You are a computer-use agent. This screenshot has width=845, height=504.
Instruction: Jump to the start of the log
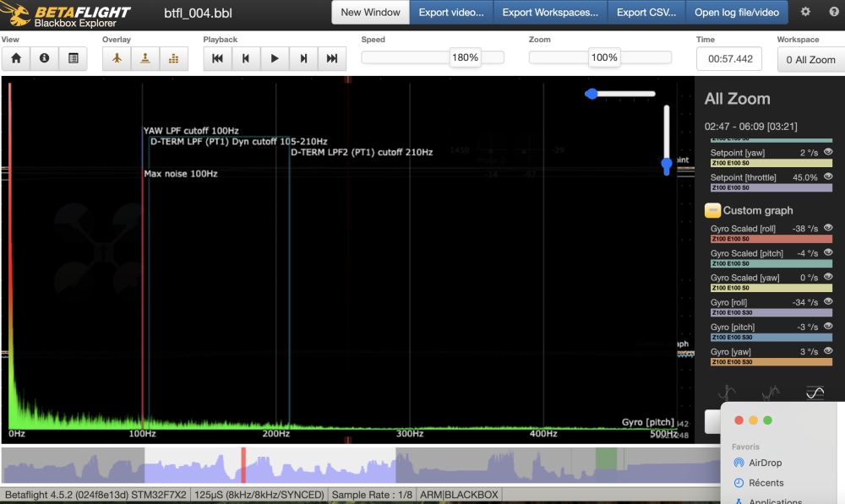click(x=217, y=58)
